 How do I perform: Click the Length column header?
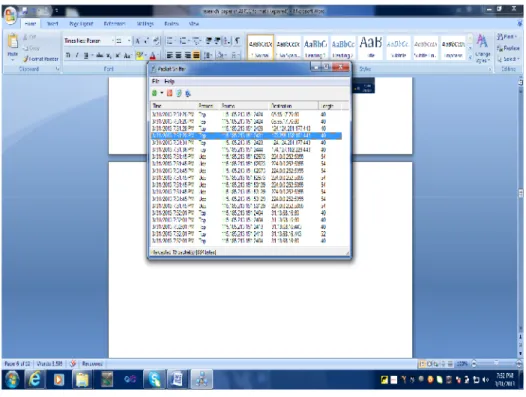329,106
